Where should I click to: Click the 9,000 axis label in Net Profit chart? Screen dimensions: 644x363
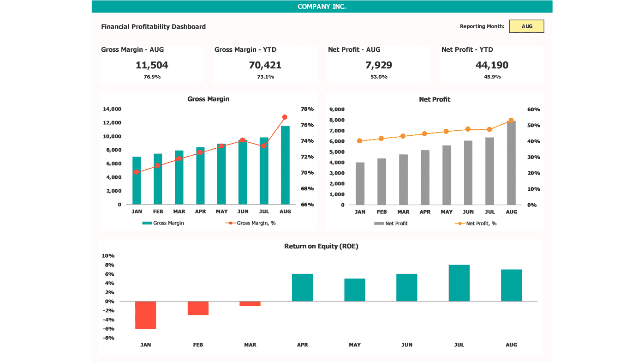coord(336,109)
